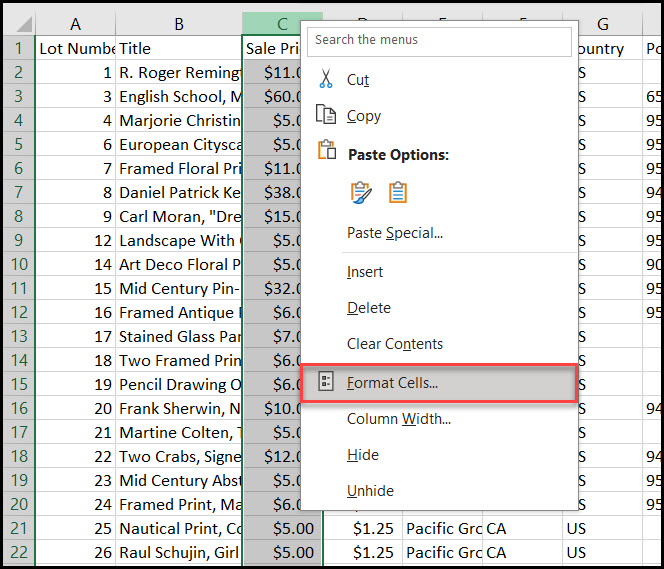
Task: Select row 21 header
Action: 17,528
